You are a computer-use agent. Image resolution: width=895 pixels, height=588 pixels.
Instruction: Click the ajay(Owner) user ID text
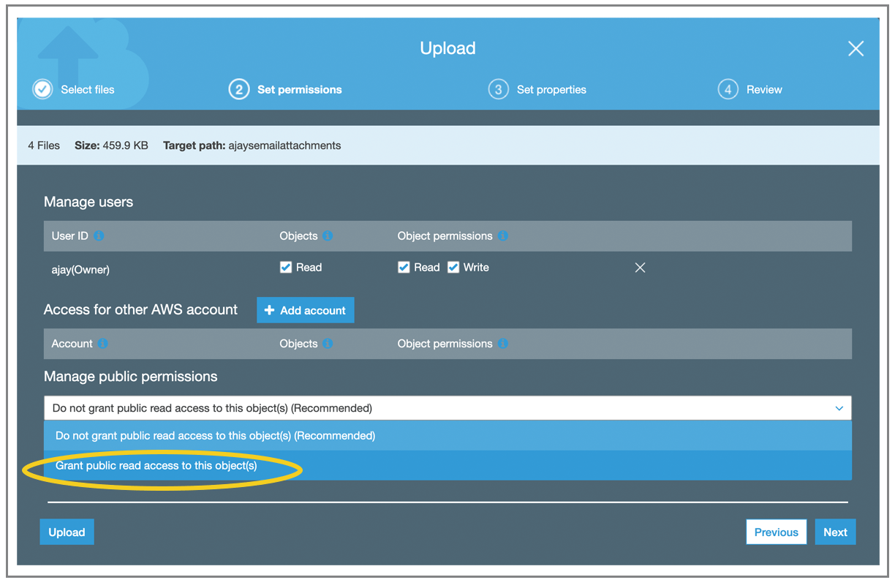pos(80,269)
